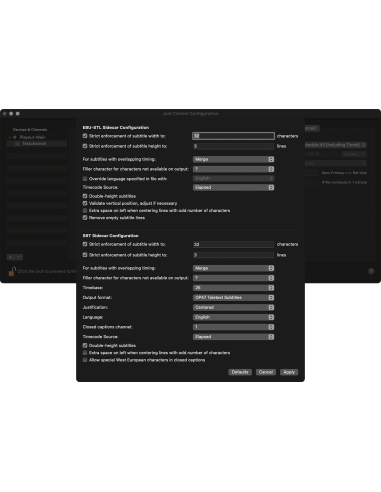Uncheck Validate vertical position, adjust if necessary

85,203
